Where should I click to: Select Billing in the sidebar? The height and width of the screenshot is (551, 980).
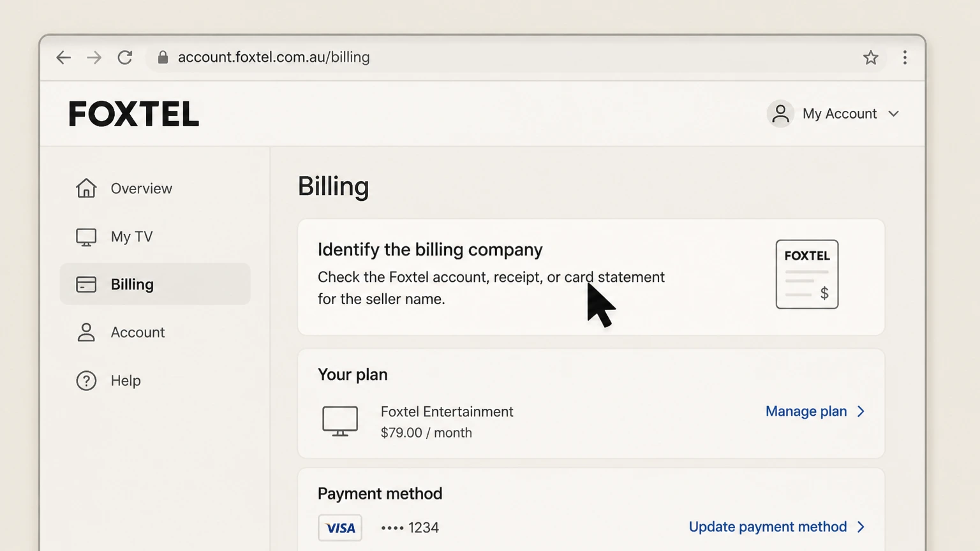click(156, 284)
